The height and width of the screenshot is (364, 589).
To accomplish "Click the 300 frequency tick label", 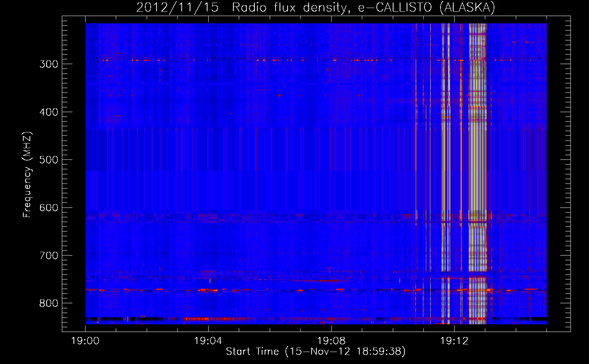I will click(x=49, y=64).
